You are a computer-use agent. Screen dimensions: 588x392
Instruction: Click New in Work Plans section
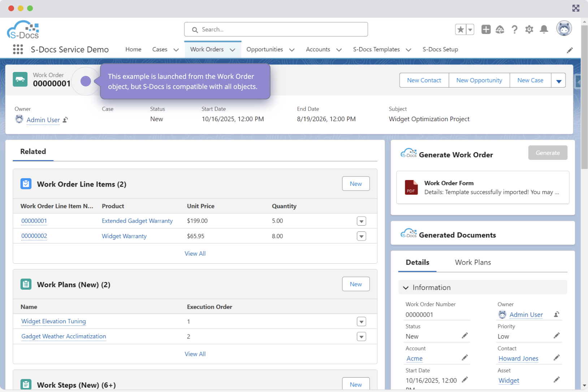click(x=356, y=284)
